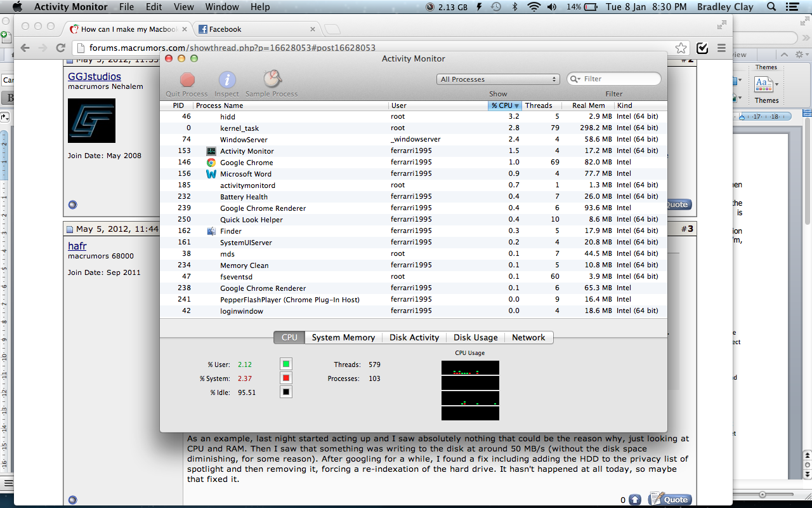This screenshot has height=508, width=812.
Task: Select the WindowServer process row
Action: [x=414, y=140]
